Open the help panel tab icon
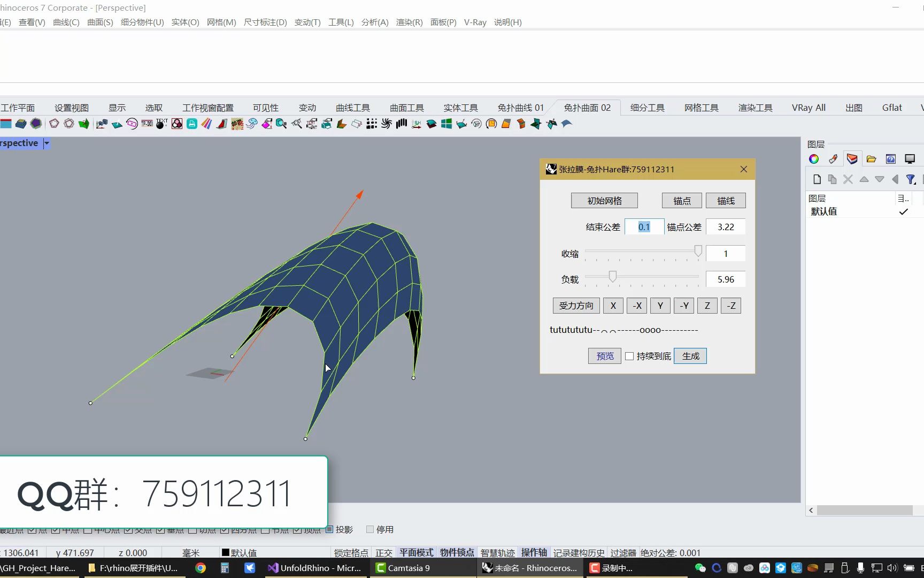Screen dimensions: 924x578 pyautogui.click(x=891, y=159)
